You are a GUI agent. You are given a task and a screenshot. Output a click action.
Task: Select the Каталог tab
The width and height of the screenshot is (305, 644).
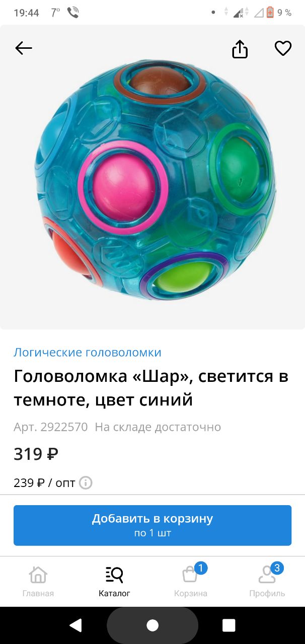click(114, 582)
